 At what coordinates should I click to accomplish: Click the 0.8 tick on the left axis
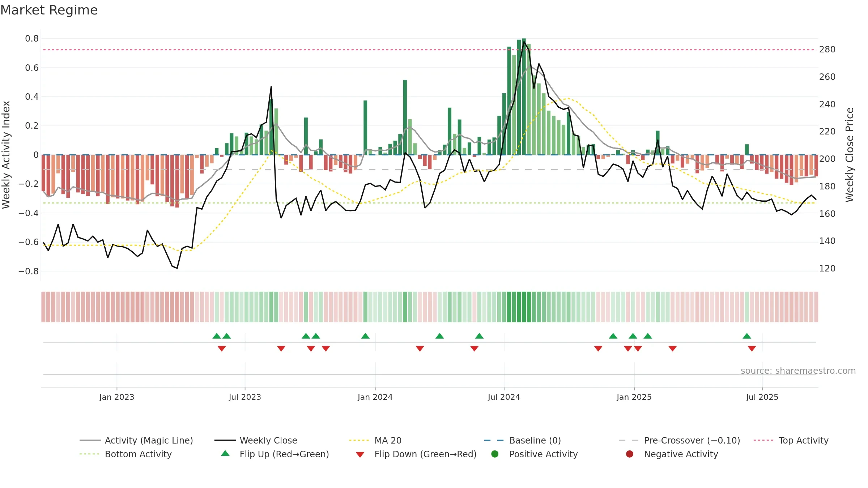tap(32, 39)
